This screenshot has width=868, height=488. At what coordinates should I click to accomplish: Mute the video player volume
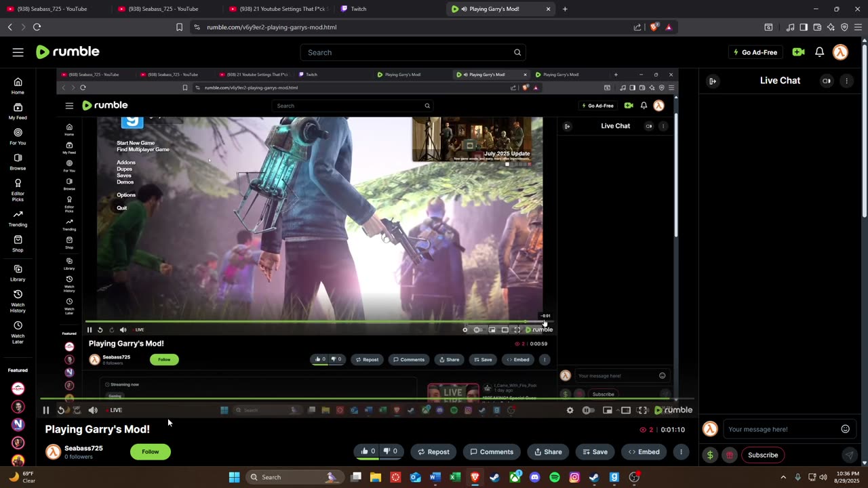(x=93, y=410)
